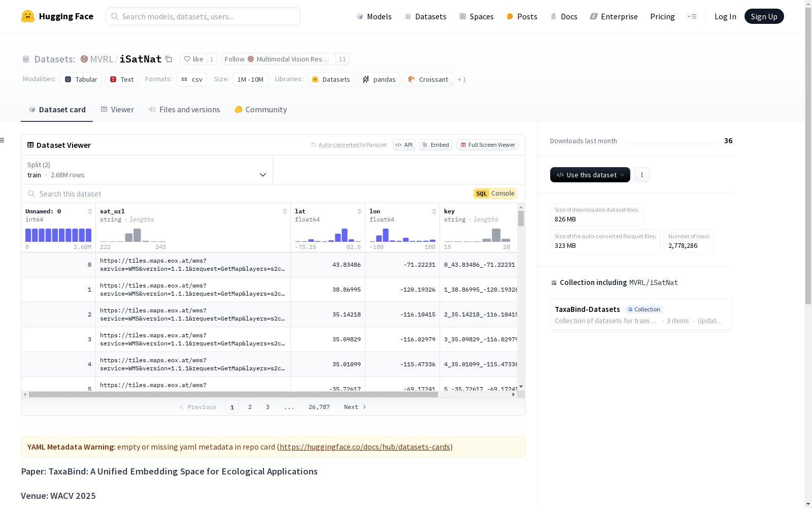Click the sat_url lengths histogram
812x508 pixels.
pyautogui.click(x=133, y=235)
